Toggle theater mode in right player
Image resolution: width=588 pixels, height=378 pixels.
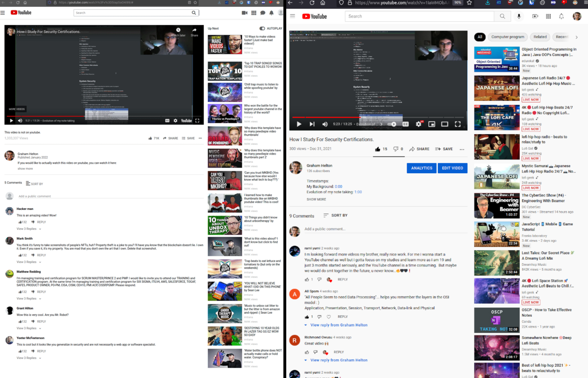[444, 124]
